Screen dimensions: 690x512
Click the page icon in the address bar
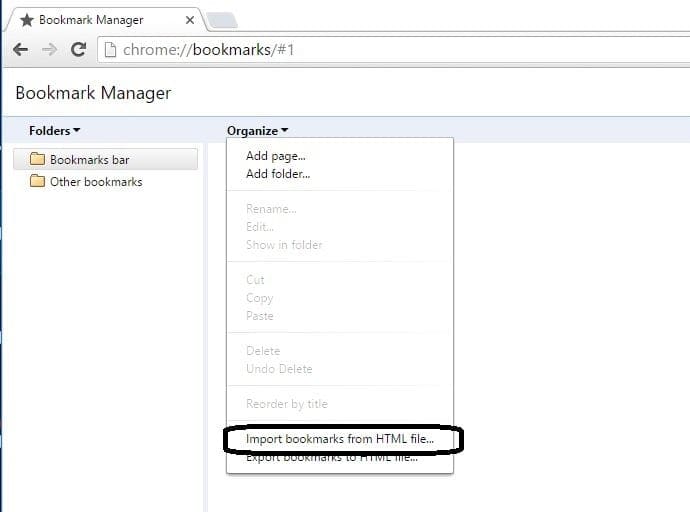(x=109, y=49)
